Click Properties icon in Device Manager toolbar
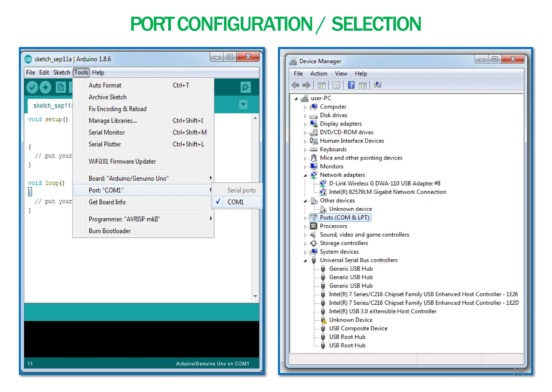The image size is (552, 392). coord(336,85)
